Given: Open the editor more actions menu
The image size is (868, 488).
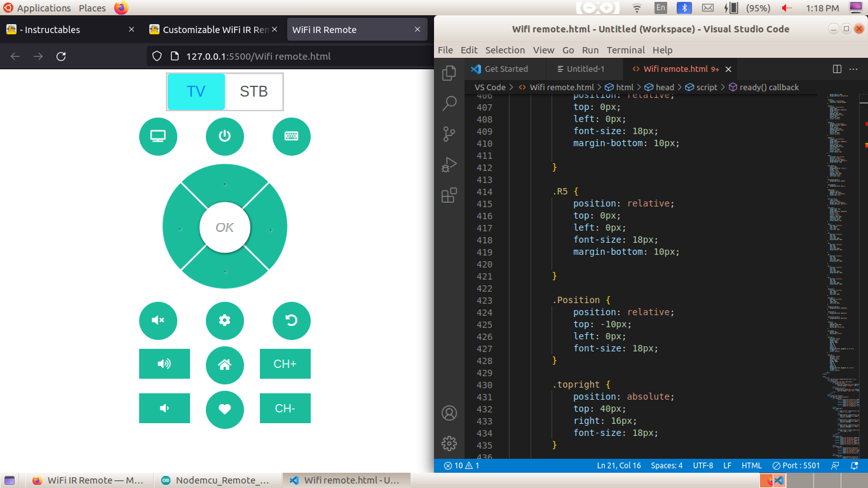Looking at the screenshot, I should pos(853,69).
